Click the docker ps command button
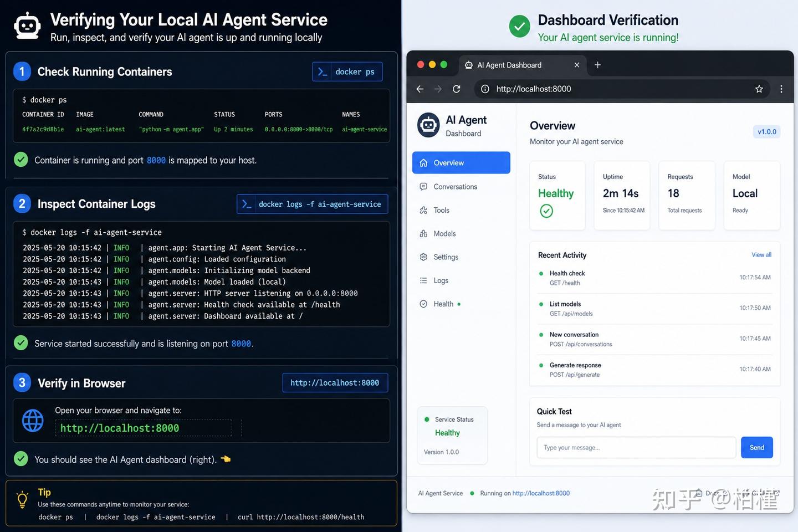The image size is (798, 532). pos(347,71)
